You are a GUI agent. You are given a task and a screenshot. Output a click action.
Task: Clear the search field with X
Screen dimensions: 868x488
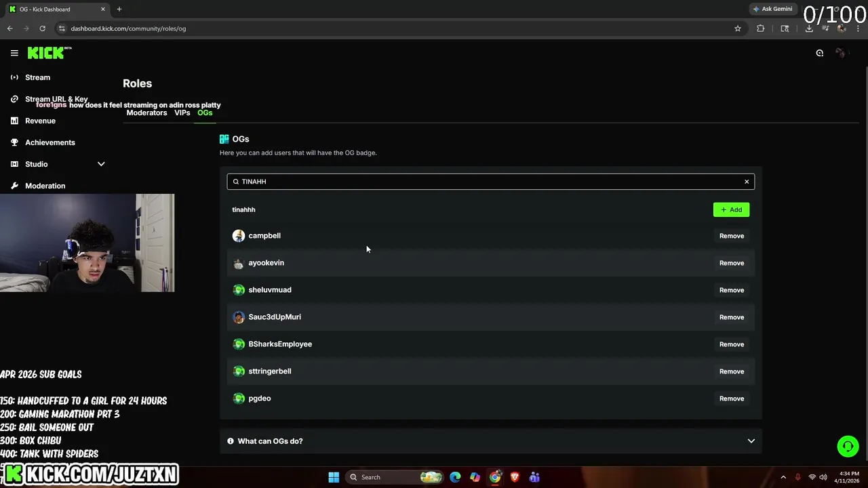[x=747, y=182]
